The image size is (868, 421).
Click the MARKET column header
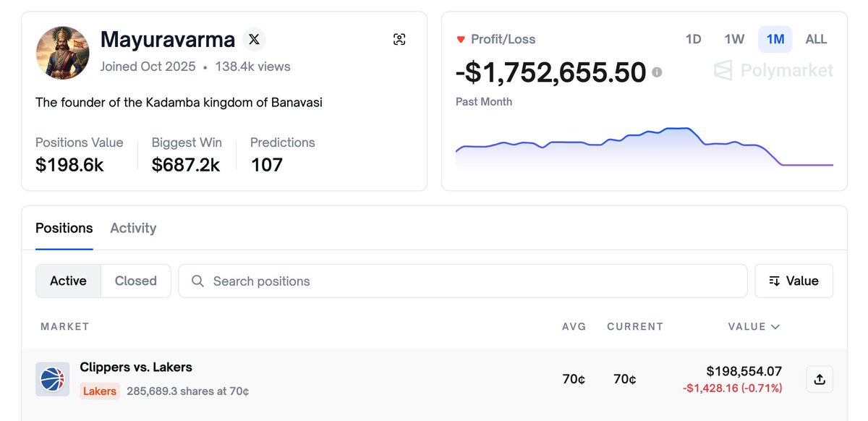tap(65, 326)
